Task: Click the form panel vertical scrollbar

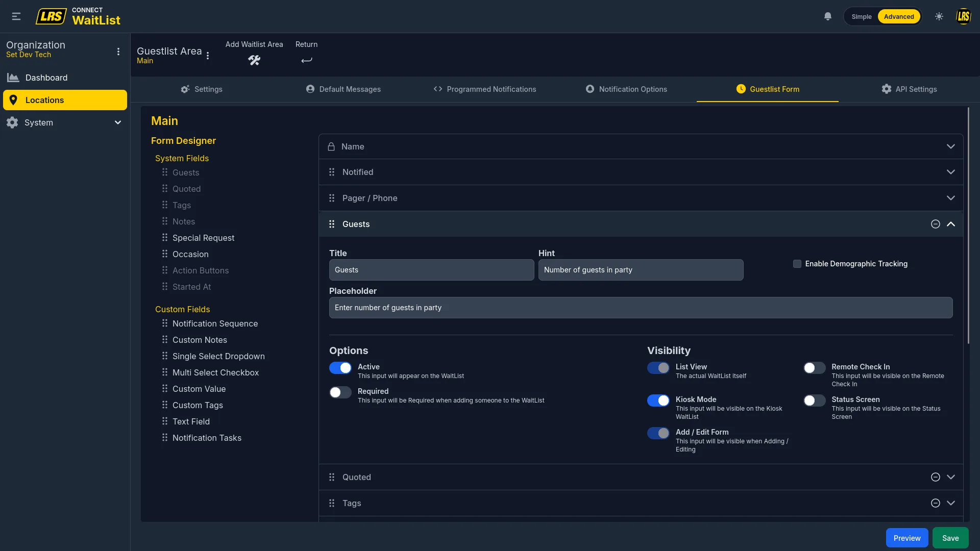Action: pyautogui.click(x=968, y=226)
